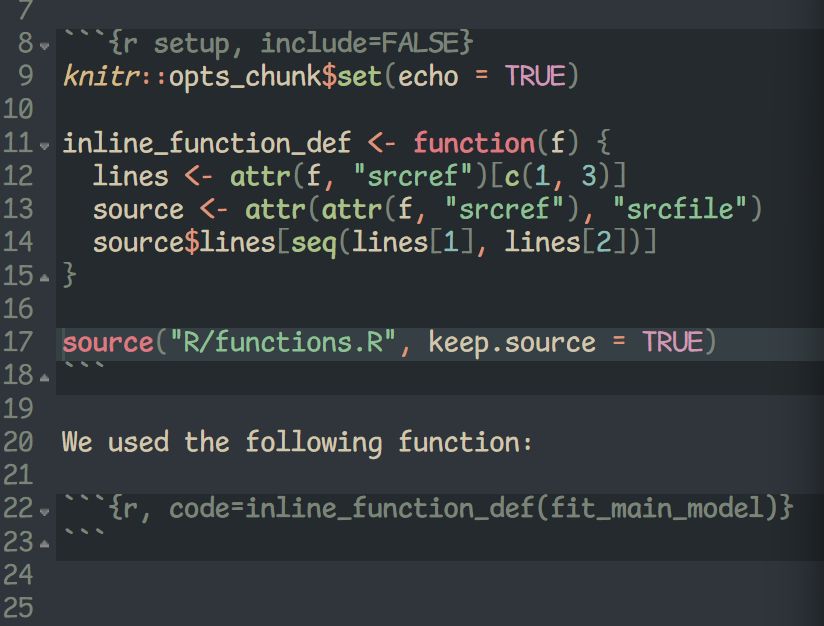
Task: Click the fold end marker at line 15
Action: [x=45, y=277]
